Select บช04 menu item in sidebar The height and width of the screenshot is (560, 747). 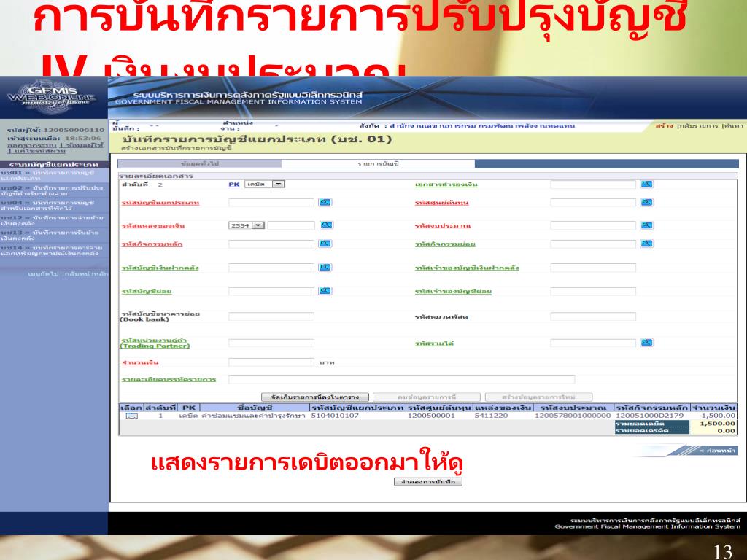[54, 205]
